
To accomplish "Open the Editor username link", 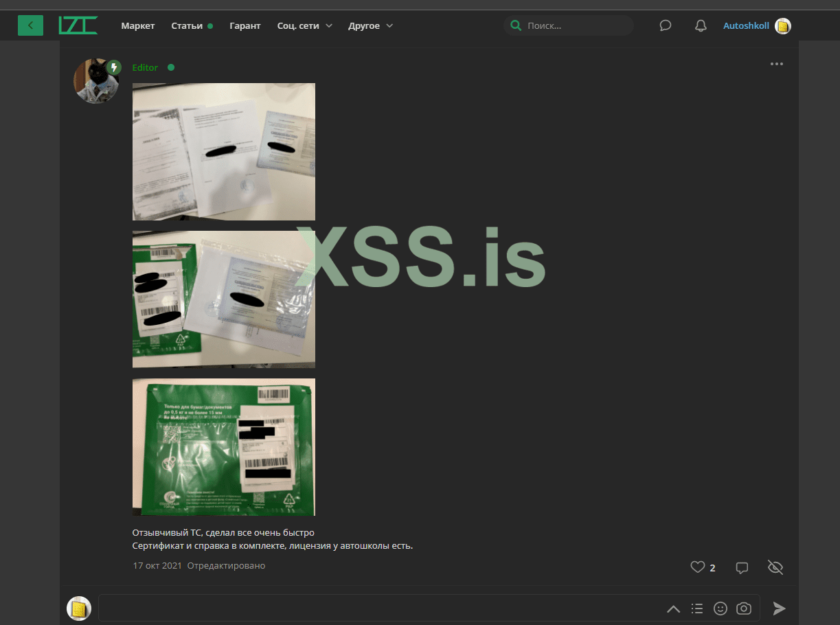I will [145, 67].
